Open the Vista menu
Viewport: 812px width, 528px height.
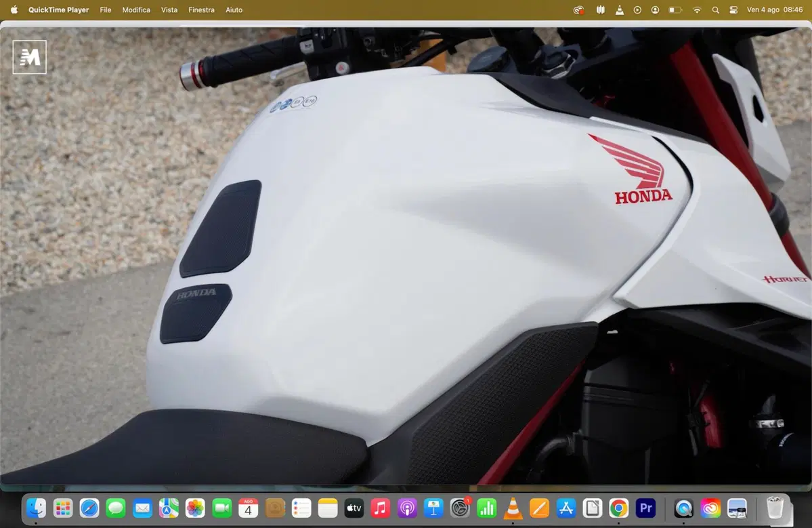point(169,10)
